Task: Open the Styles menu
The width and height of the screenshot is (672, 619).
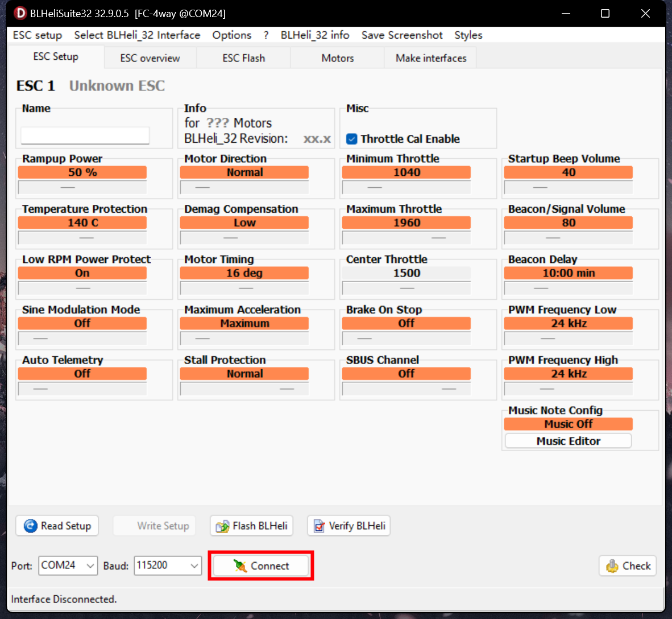Action: coord(468,35)
